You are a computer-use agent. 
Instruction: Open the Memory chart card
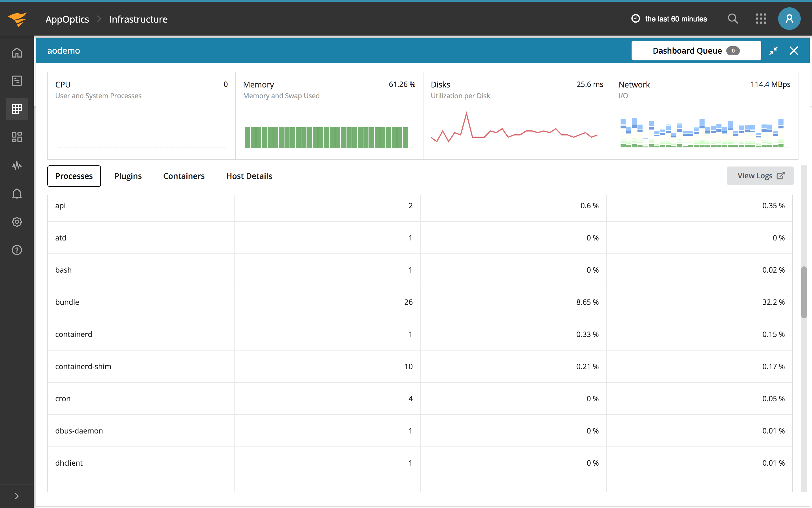pos(329,116)
